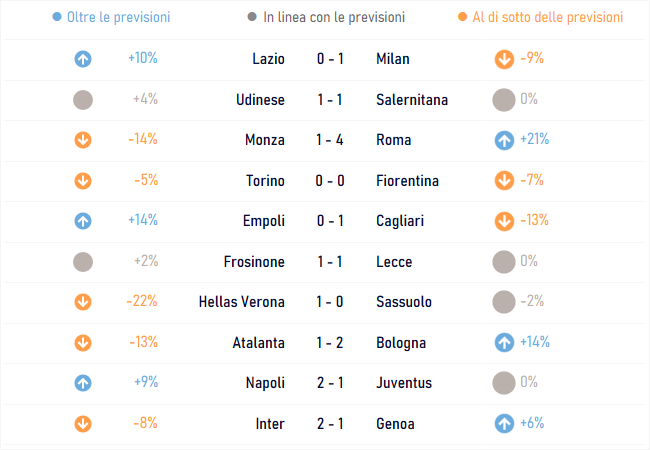Select the 'In linea con le previsioni' legend

[x=326, y=17]
